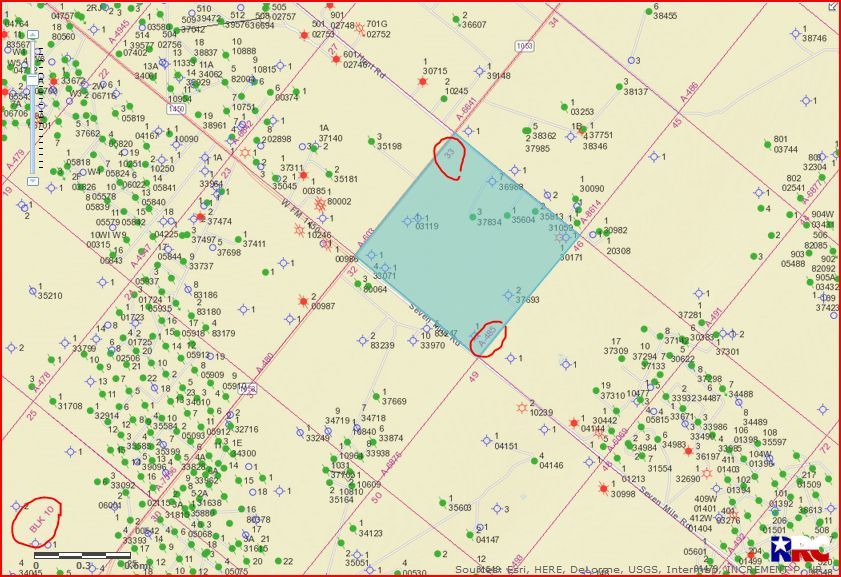The image size is (841, 577).
Task: Click the survey label A-6641
Action: (x=466, y=110)
